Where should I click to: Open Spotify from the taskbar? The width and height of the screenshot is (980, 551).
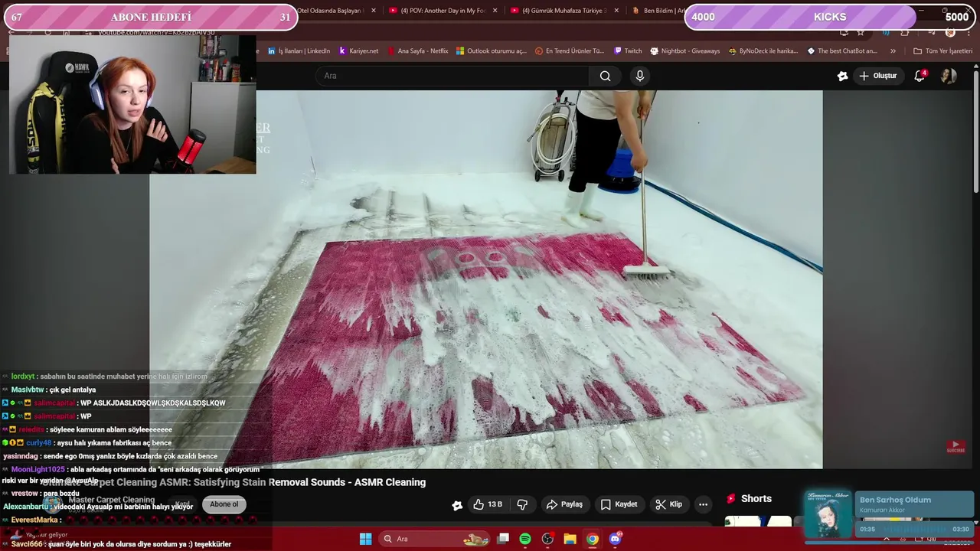(x=525, y=539)
